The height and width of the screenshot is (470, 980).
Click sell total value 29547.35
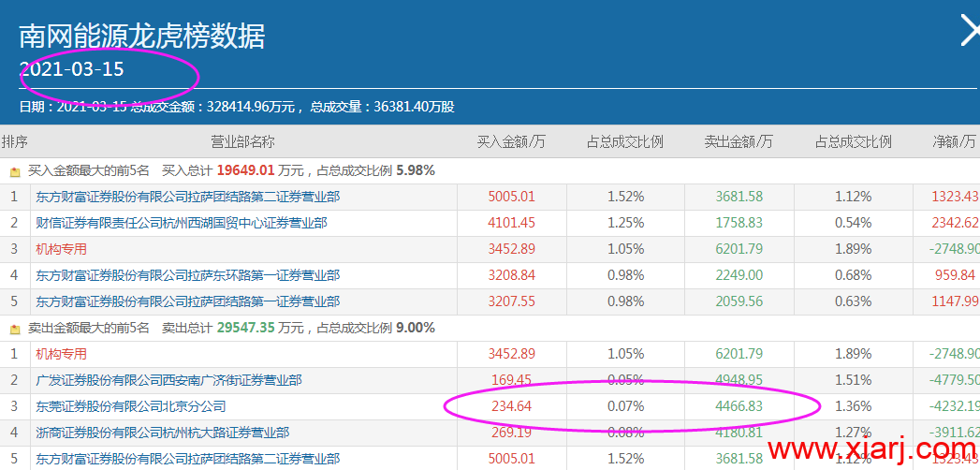pos(245,328)
